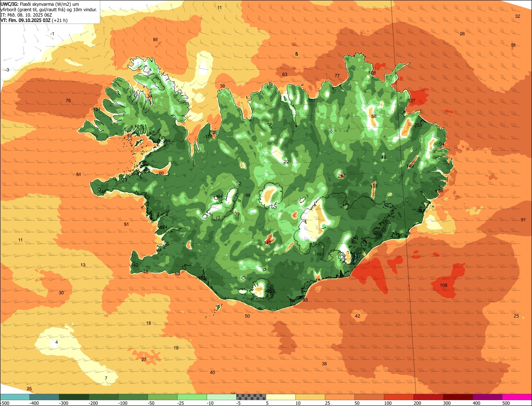This screenshot has width=532, height=406.
Task: Click the '-300' legend label
Action: pyautogui.click(x=63, y=403)
